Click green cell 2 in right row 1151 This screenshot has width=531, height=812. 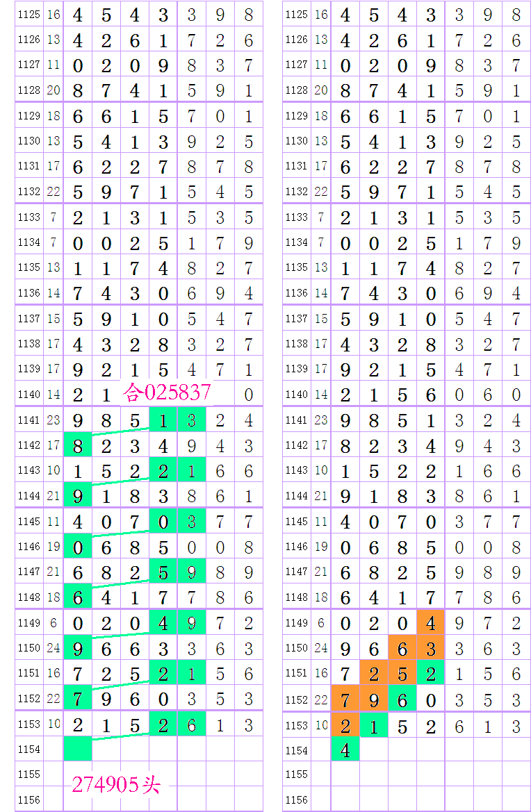pyautogui.click(x=431, y=674)
